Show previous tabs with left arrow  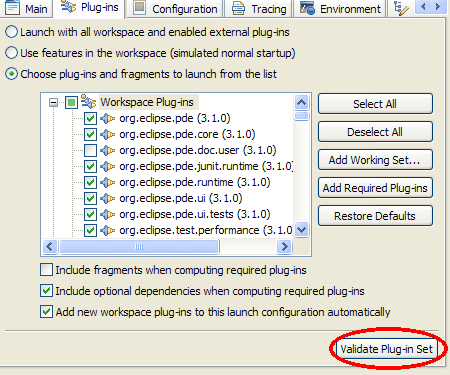(x=423, y=7)
